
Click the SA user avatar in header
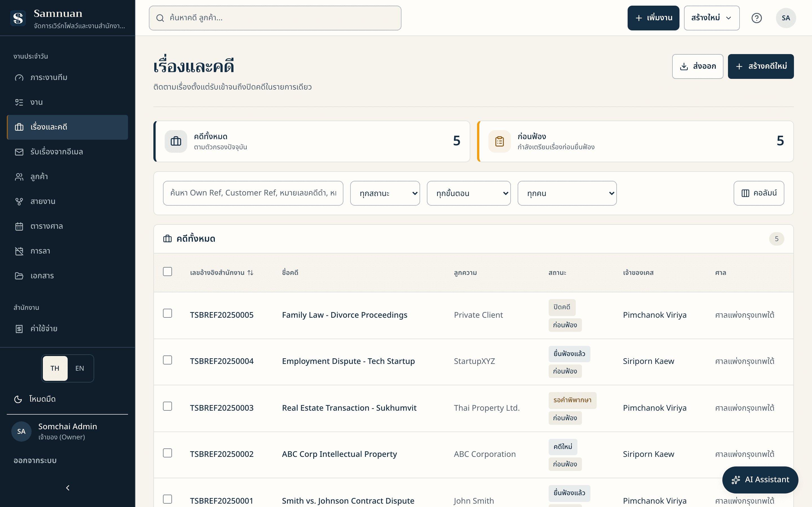click(x=785, y=18)
